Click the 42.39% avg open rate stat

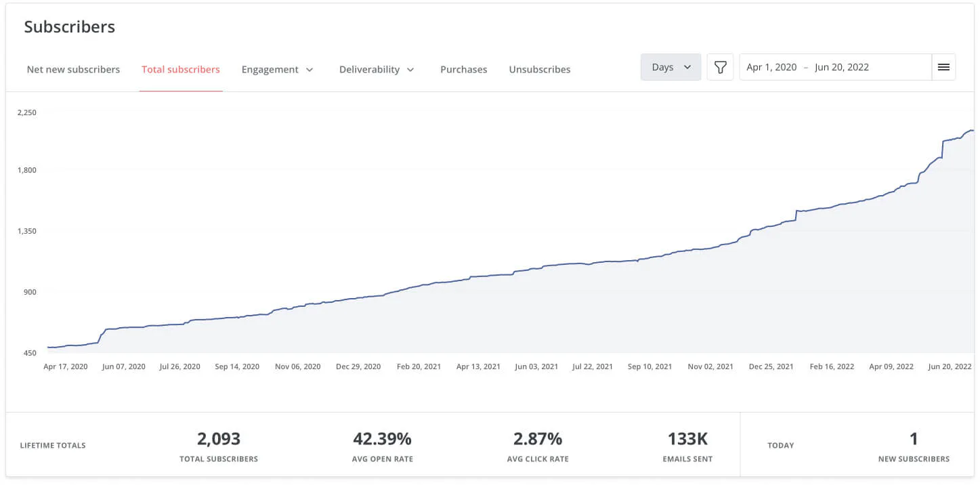tap(383, 439)
